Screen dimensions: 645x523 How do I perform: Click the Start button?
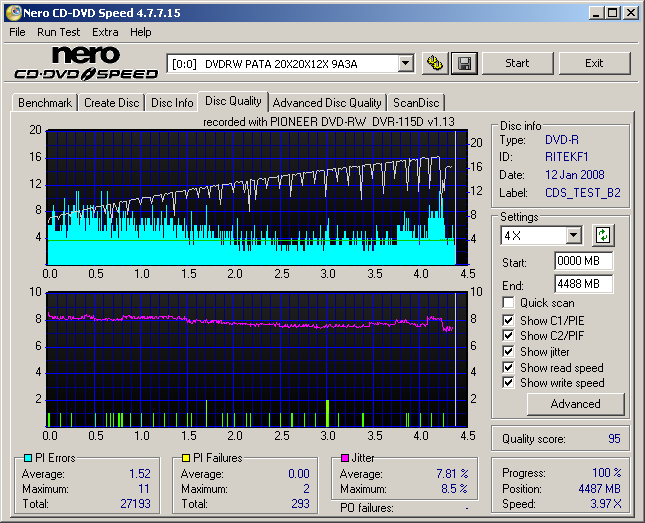coord(517,63)
